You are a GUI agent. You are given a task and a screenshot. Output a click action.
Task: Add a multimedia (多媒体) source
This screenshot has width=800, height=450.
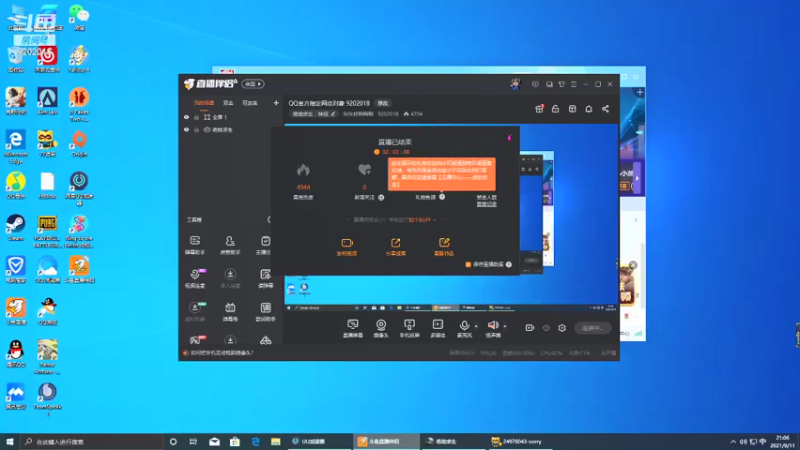[438, 328]
